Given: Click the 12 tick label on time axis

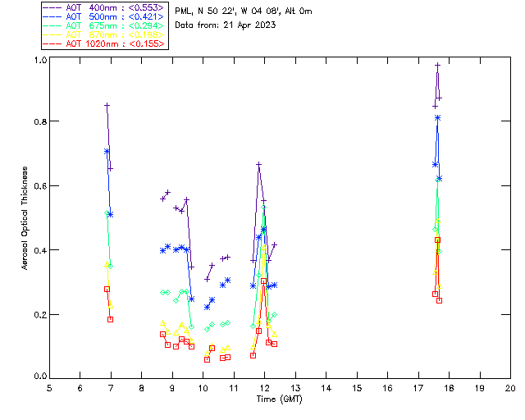Looking at the screenshot, I should [264, 388].
